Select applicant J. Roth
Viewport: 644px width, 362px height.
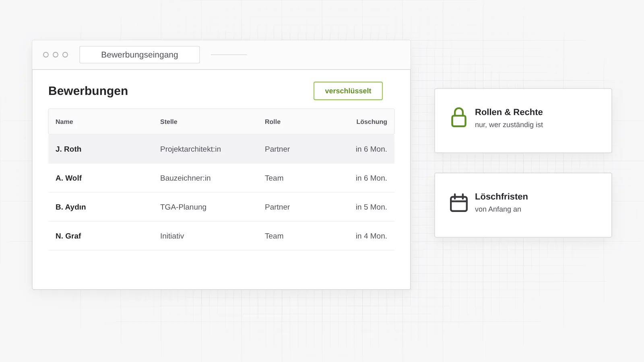click(x=68, y=149)
